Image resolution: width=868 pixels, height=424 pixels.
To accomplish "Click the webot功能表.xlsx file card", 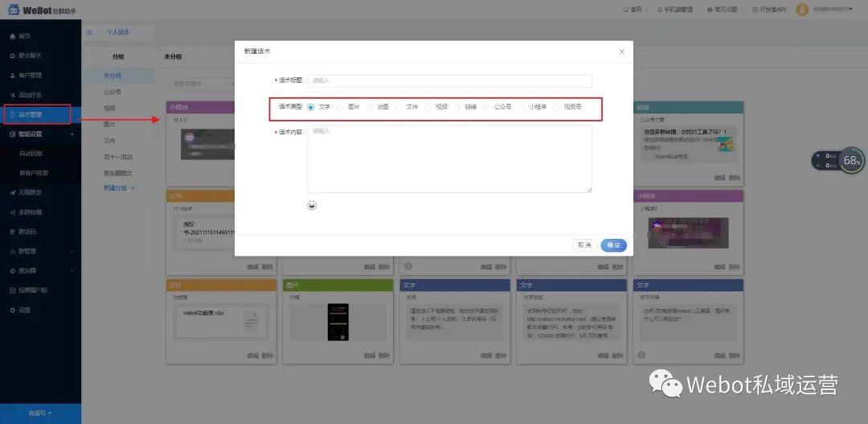I will tap(221, 322).
